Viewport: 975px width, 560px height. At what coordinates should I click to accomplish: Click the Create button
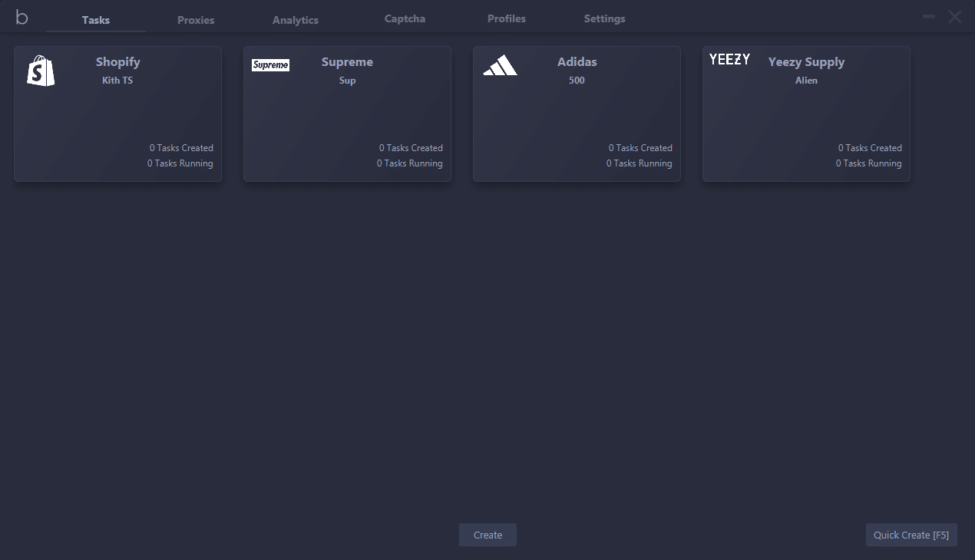pos(487,535)
